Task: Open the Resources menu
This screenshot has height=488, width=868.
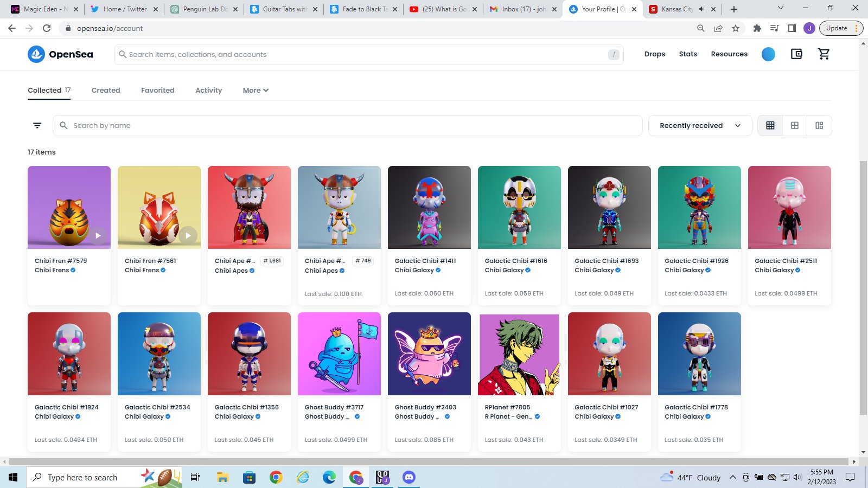Action: [729, 54]
